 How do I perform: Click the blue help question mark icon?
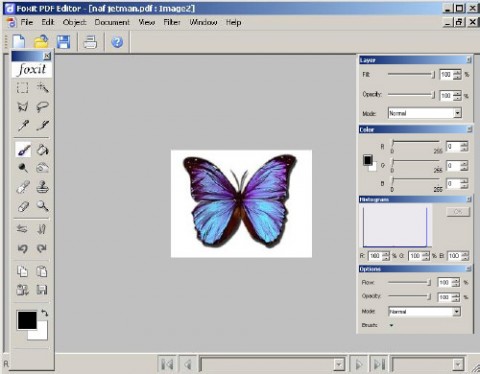(117, 42)
